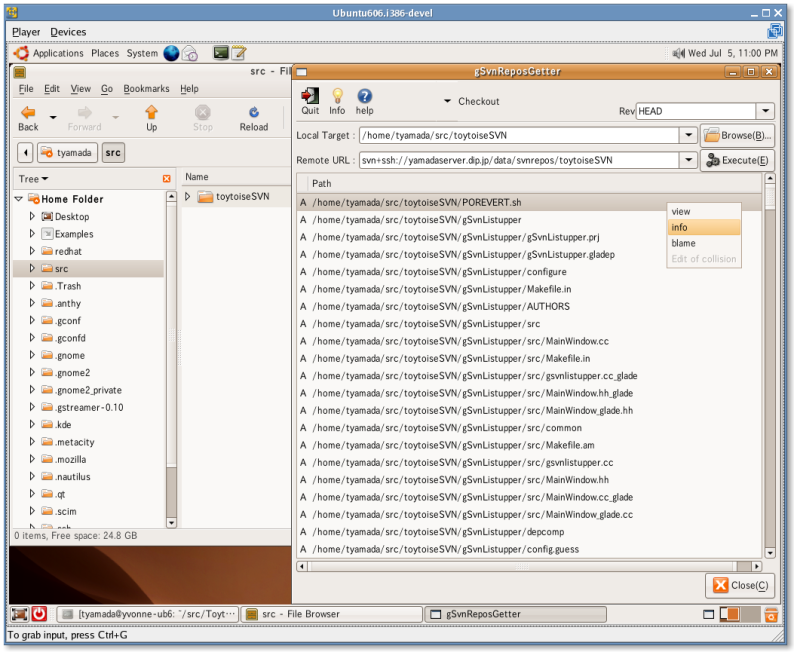Launch the web browser globe icon in the panel

click(171, 53)
